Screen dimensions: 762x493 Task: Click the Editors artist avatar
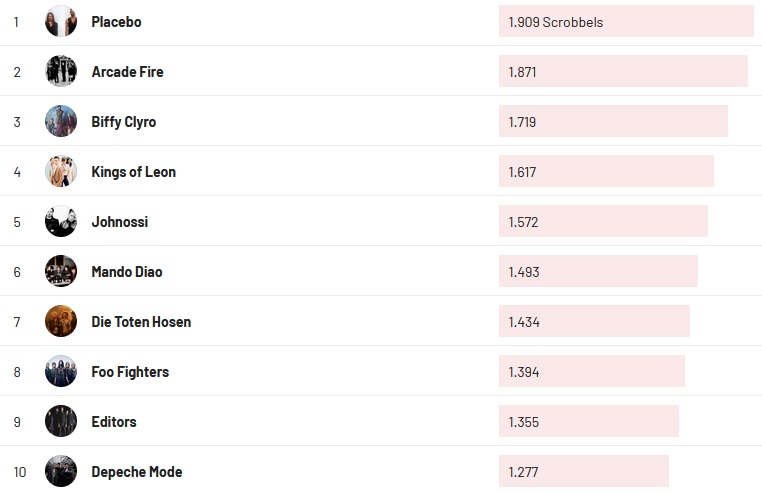[x=61, y=421]
